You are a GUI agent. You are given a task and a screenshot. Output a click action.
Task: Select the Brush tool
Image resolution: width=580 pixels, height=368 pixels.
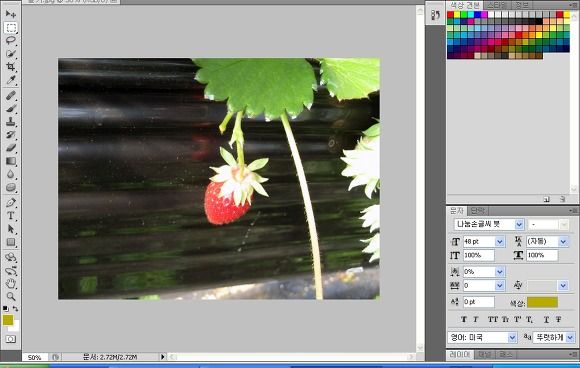pos(11,109)
